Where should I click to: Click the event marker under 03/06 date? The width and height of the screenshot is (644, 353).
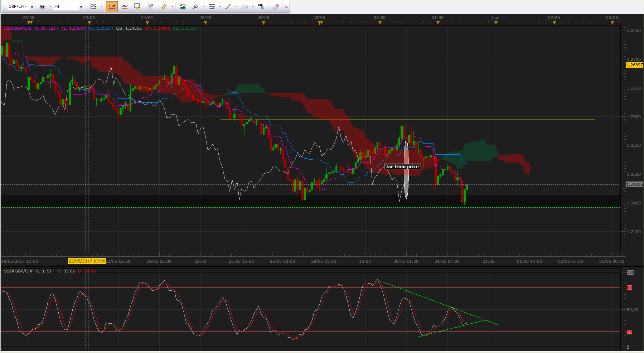pos(612,23)
